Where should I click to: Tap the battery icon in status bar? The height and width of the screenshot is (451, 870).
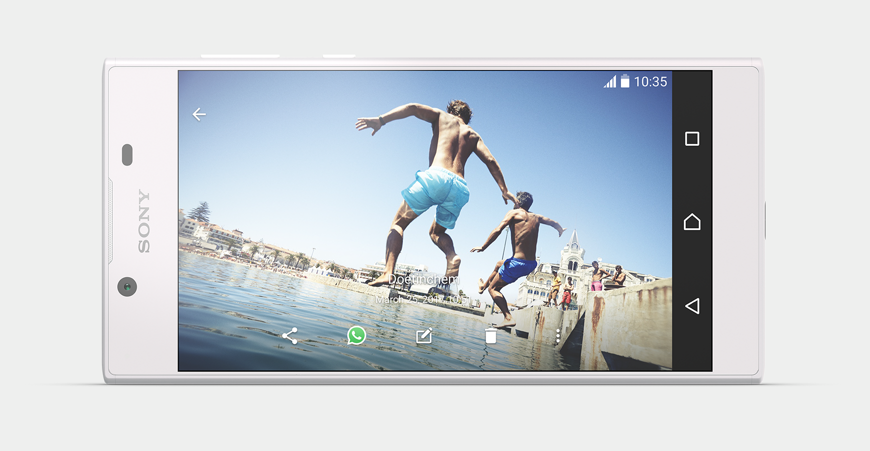[x=625, y=81]
